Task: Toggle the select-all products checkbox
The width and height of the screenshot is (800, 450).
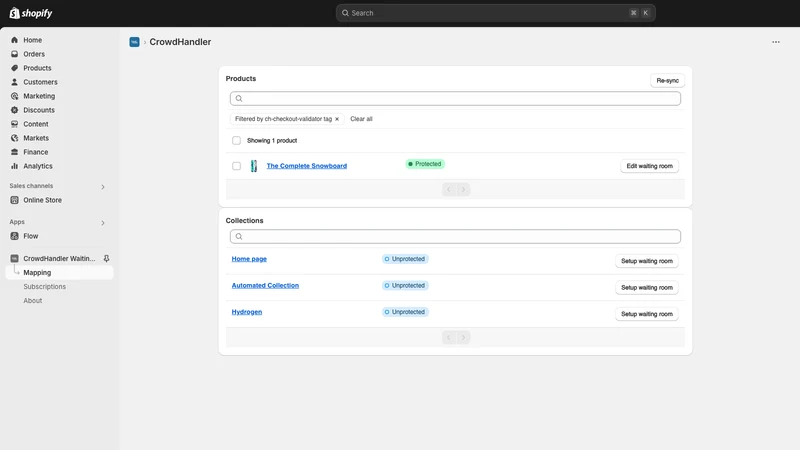Action: 236,140
